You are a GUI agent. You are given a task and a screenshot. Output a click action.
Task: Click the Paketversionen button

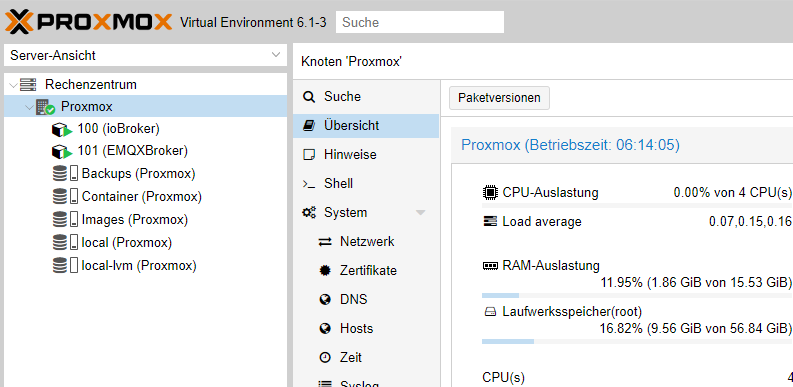tap(499, 98)
